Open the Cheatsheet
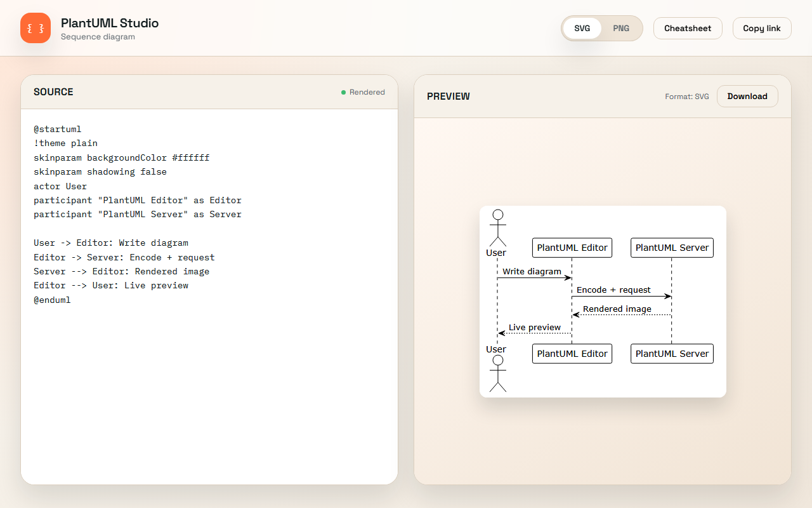812x508 pixels. [688, 28]
